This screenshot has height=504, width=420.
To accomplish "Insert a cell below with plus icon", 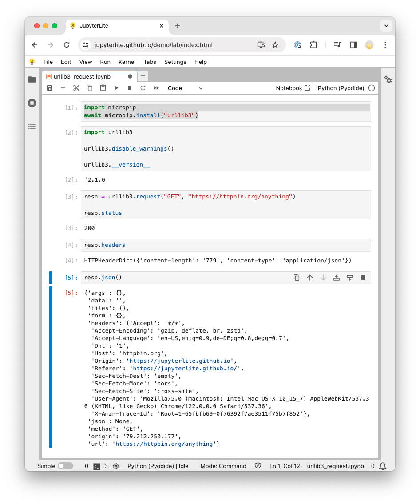I will click(63, 88).
